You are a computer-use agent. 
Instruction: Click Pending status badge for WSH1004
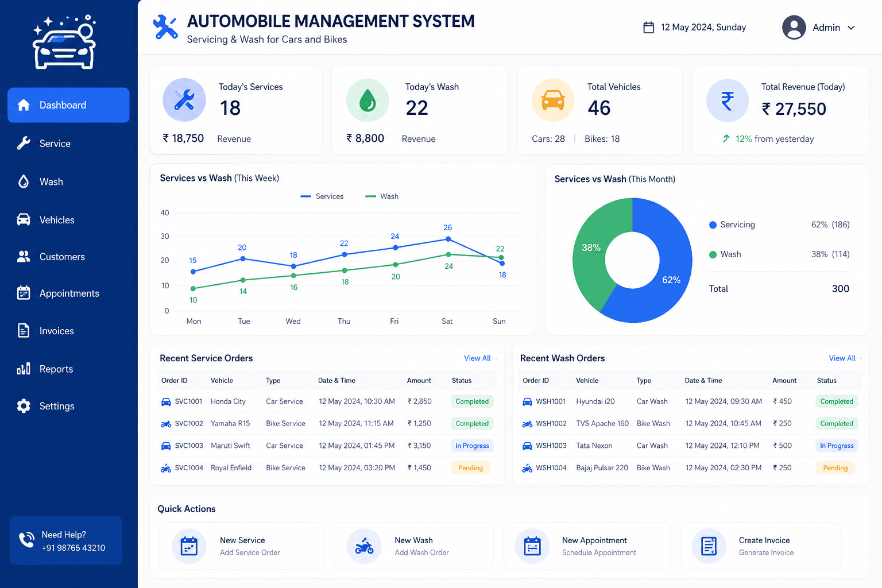(x=835, y=468)
